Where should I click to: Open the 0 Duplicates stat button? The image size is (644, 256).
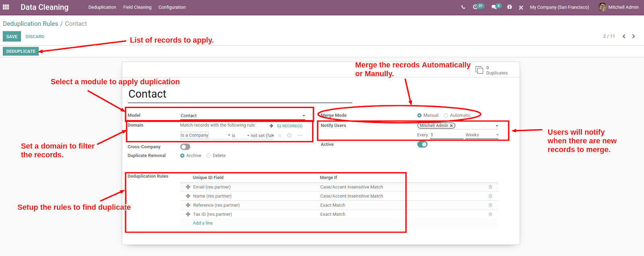pos(495,70)
